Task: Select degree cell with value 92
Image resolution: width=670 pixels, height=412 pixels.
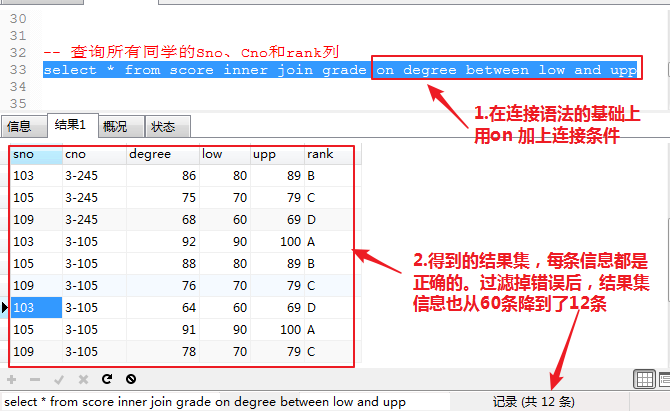Action: tap(163, 242)
